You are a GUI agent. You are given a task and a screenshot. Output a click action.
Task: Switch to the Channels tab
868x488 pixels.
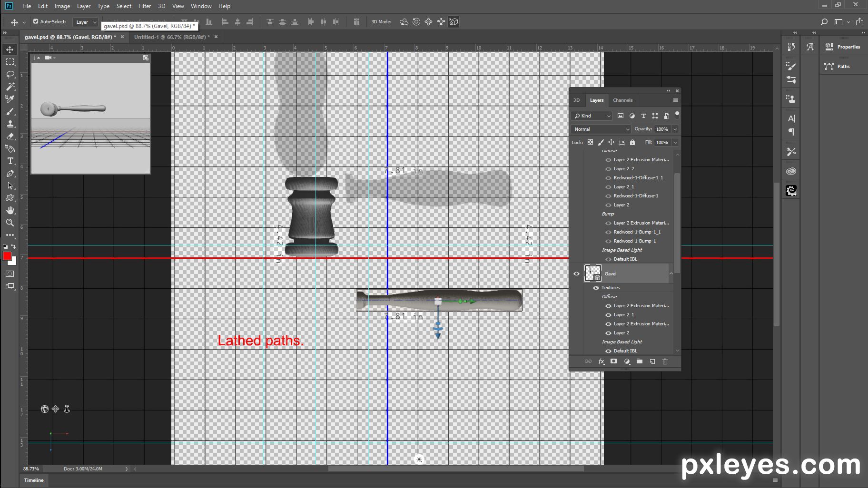tap(622, 100)
